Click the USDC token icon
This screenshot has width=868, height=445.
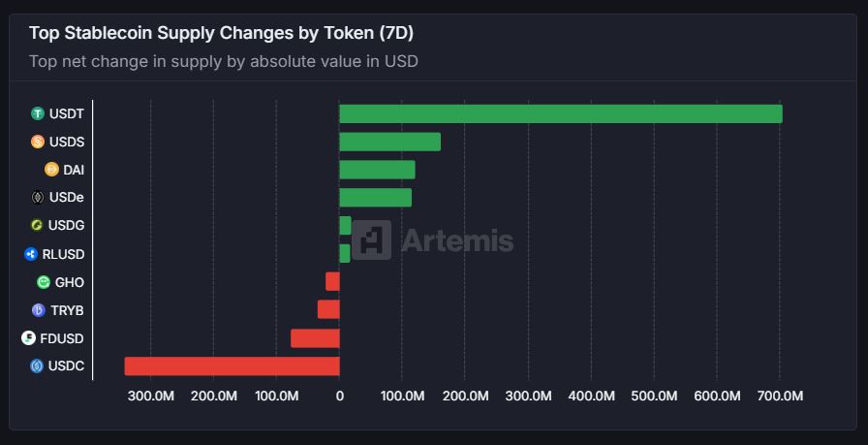[37, 366]
